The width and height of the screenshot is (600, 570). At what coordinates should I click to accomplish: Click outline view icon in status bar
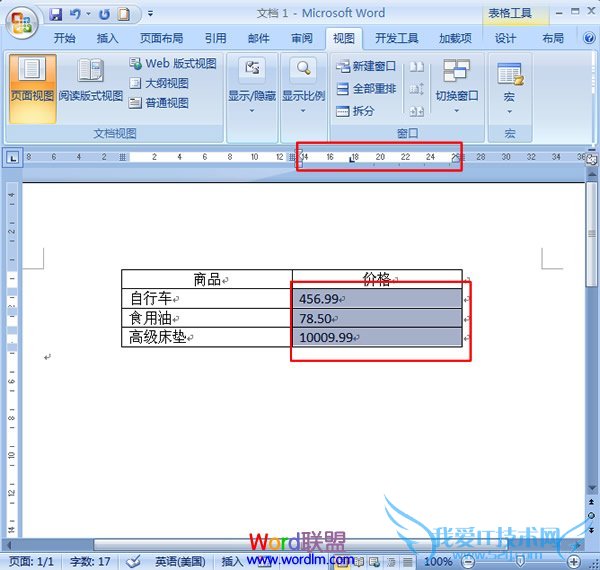click(x=391, y=562)
